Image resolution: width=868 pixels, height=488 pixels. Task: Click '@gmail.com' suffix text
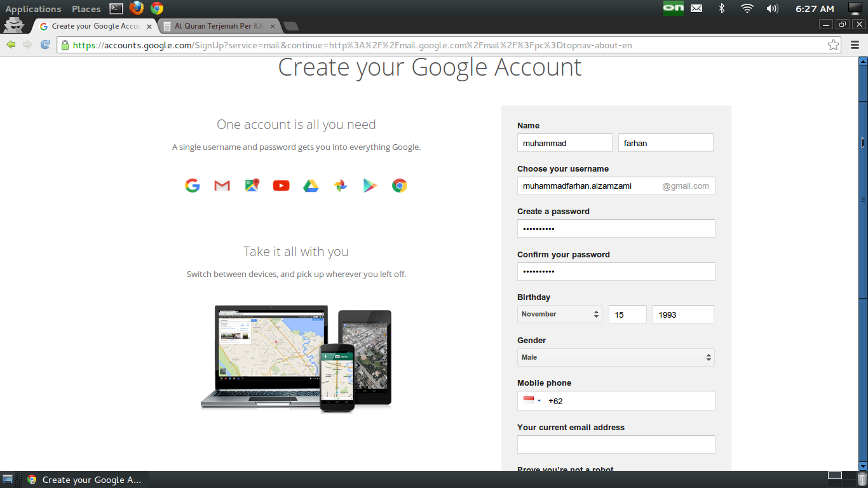point(686,186)
